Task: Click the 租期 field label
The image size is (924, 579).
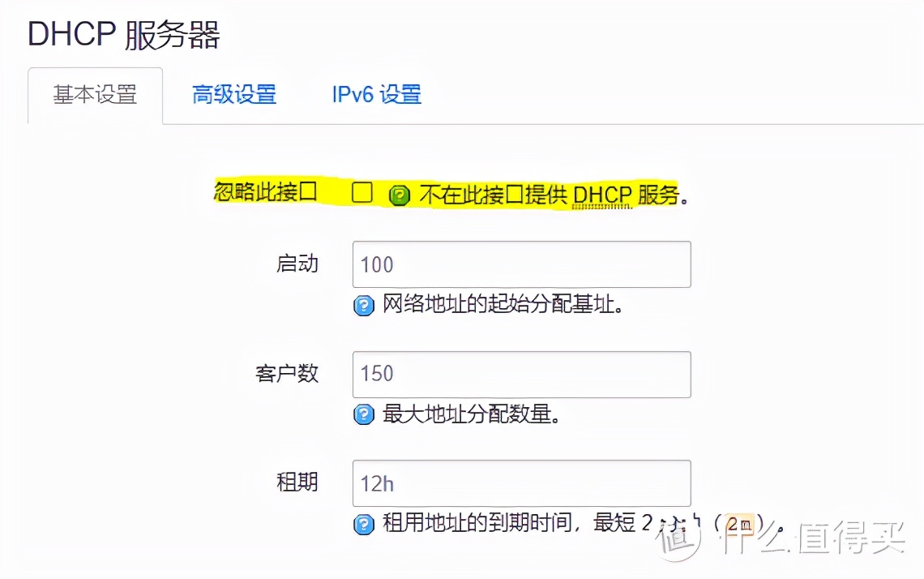Action: [297, 483]
